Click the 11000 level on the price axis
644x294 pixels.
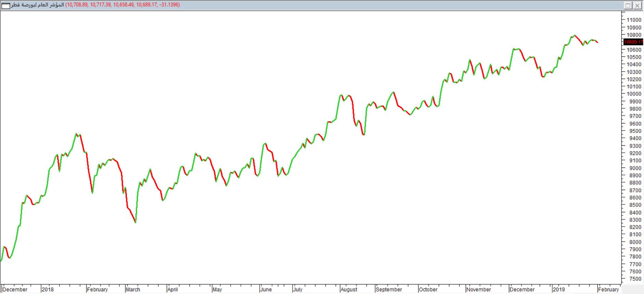click(x=634, y=20)
